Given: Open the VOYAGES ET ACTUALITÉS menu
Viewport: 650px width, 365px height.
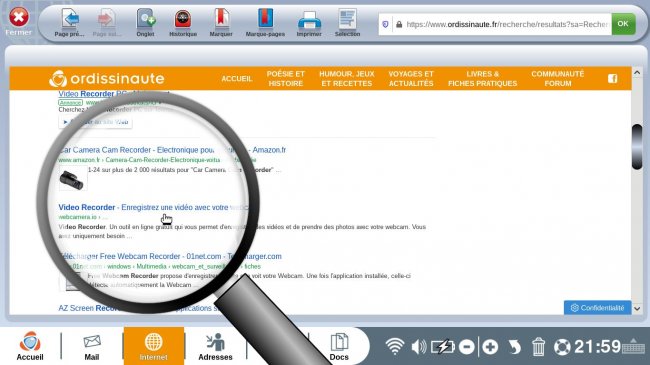Looking at the screenshot, I should tap(411, 78).
